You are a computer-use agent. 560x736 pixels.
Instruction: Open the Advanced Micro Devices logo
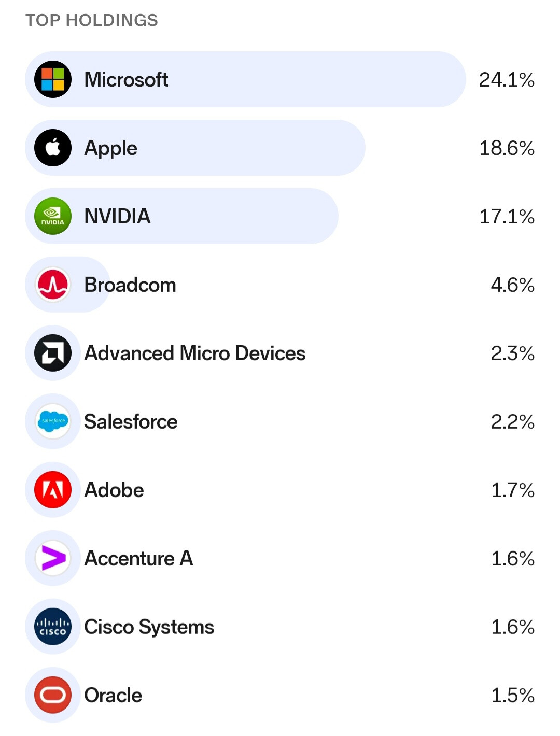(53, 353)
